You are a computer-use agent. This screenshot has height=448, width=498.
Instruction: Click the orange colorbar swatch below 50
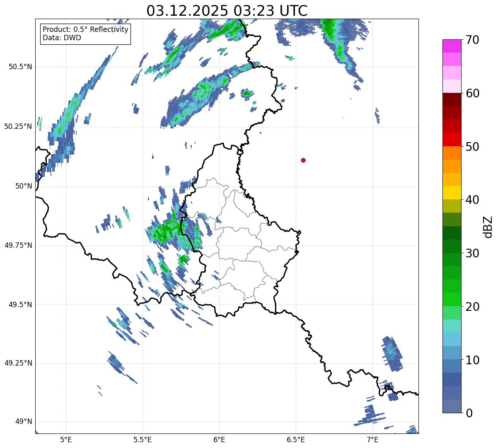tap(452, 153)
